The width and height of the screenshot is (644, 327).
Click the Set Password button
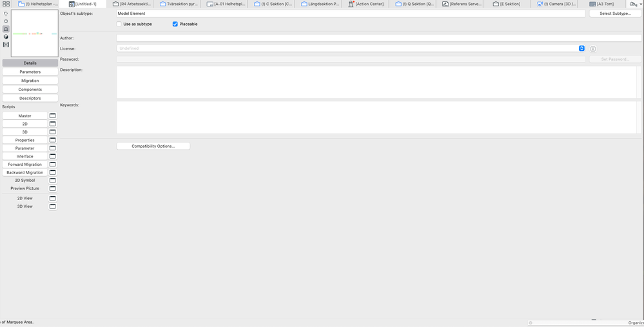point(615,59)
